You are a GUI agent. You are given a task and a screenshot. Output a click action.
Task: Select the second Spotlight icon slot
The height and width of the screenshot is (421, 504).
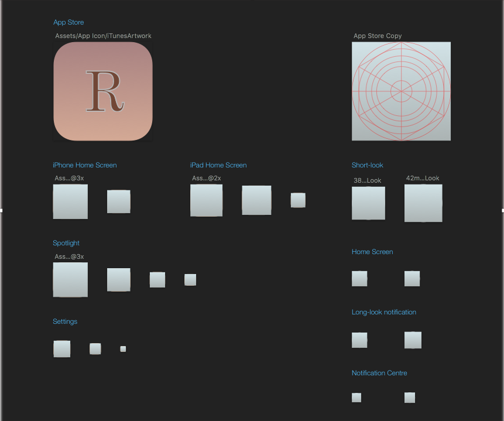(x=118, y=279)
